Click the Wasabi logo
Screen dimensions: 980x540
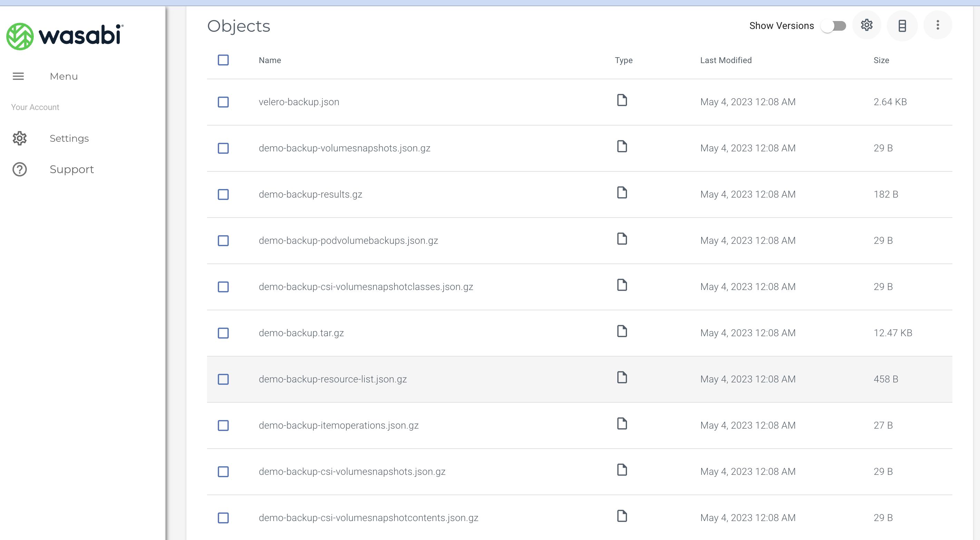[64, 36]
